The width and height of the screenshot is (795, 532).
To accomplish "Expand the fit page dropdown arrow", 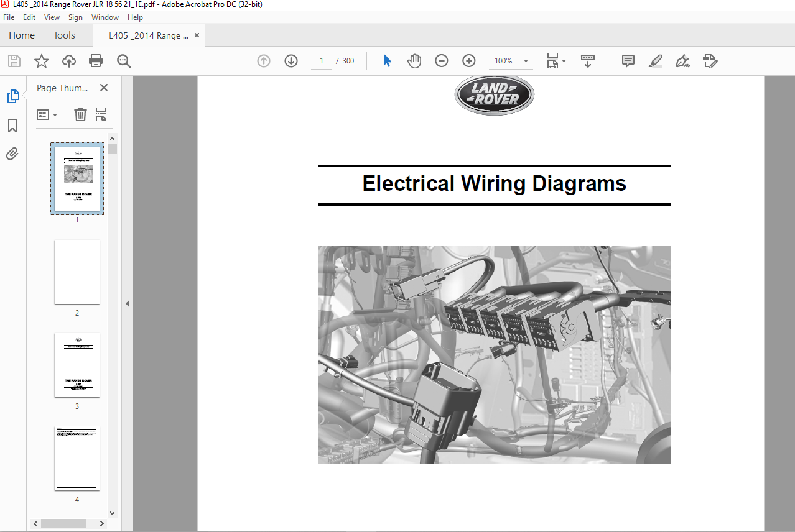I will click(x=564, y=61).
